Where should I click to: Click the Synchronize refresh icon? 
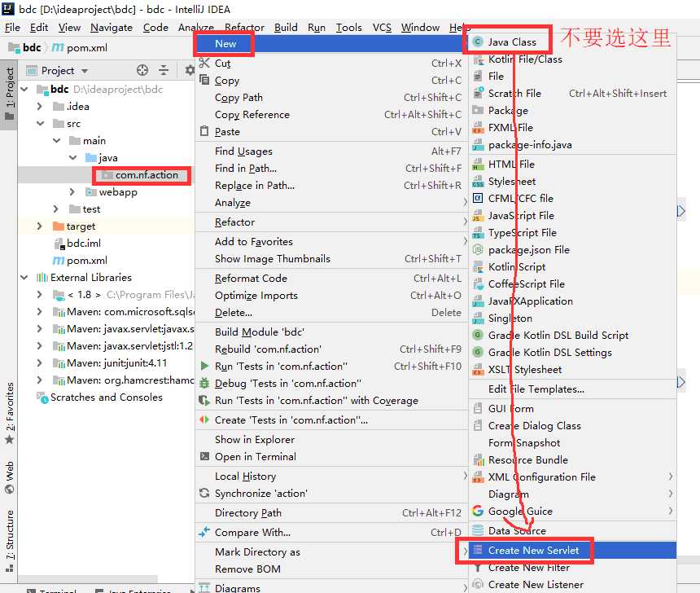click(204, 493)
